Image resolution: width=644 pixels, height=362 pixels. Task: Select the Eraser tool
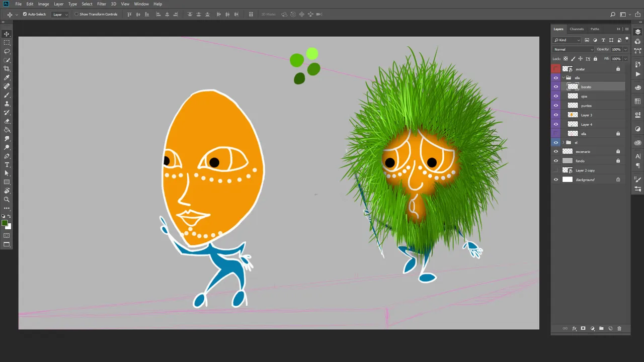click(x=7, y=121)
